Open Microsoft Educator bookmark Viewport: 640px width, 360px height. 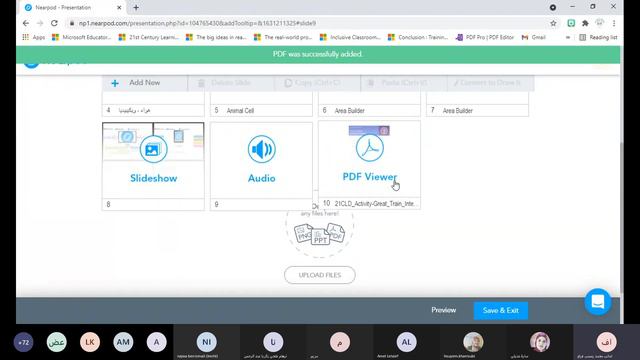point(82,37)
